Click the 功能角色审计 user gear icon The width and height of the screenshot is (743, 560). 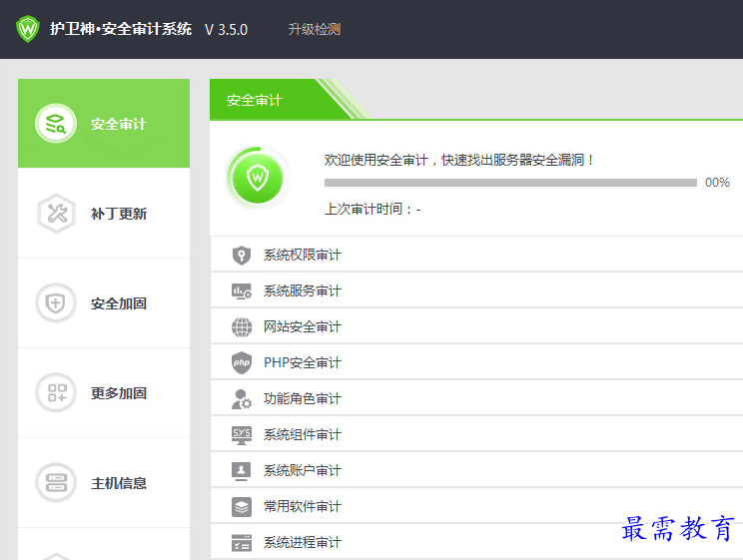click(242, 399)
